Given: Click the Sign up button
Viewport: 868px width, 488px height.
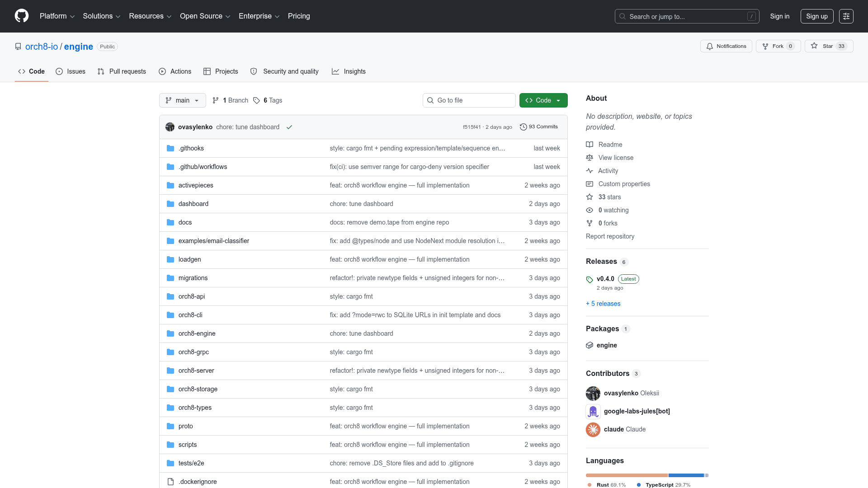Looking at the screenshot, I should coord(817,16).
